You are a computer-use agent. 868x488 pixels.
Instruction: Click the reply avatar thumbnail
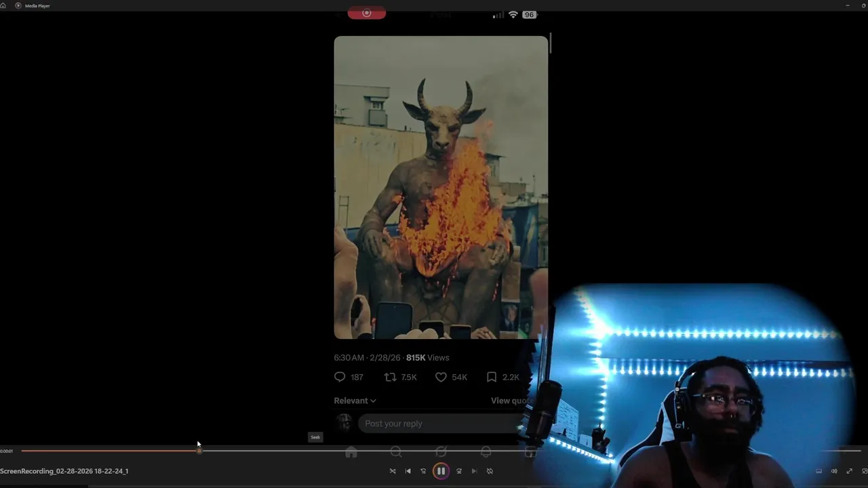(344, 423)
